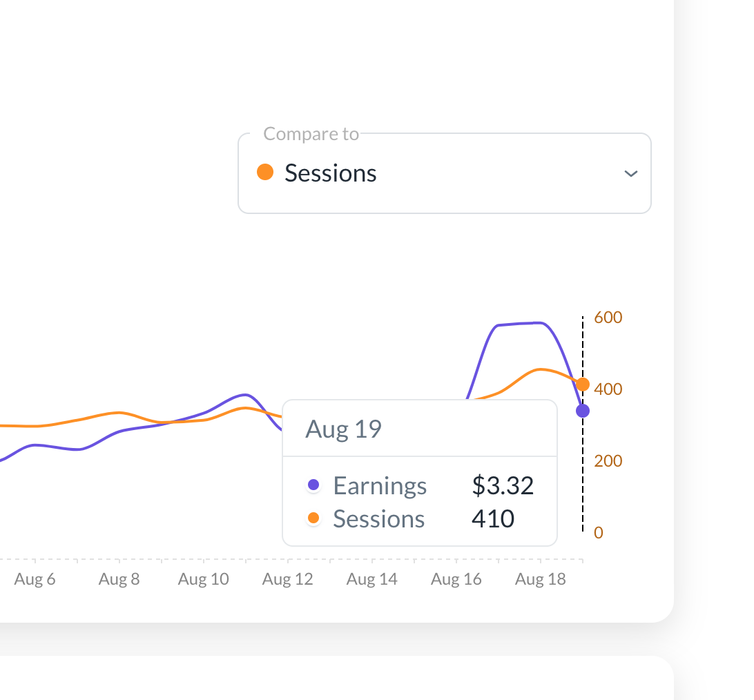The image size is (754, 700).
Task: Open the Compare to dropdown
Action: pos(444,173)
